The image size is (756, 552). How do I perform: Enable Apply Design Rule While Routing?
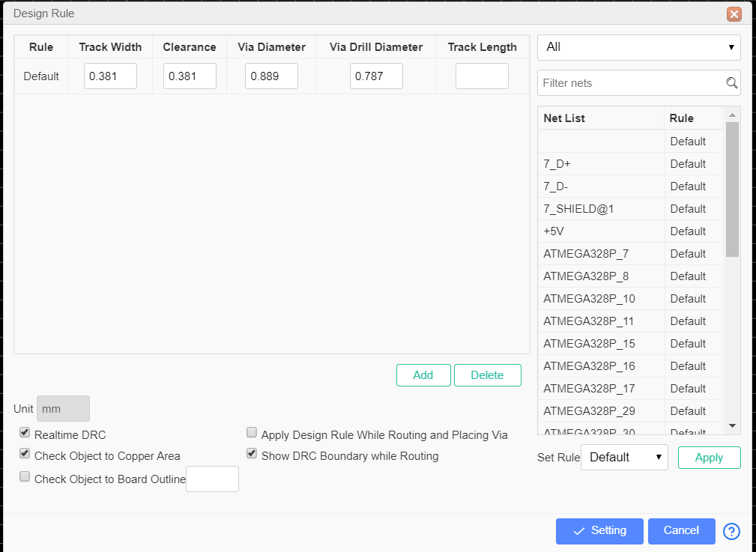252,433
